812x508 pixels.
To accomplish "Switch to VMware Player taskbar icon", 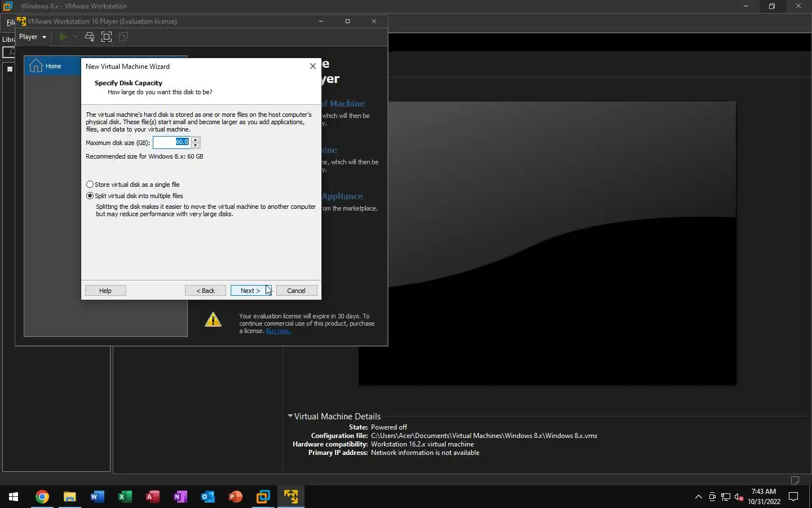I will pos(291,497).
